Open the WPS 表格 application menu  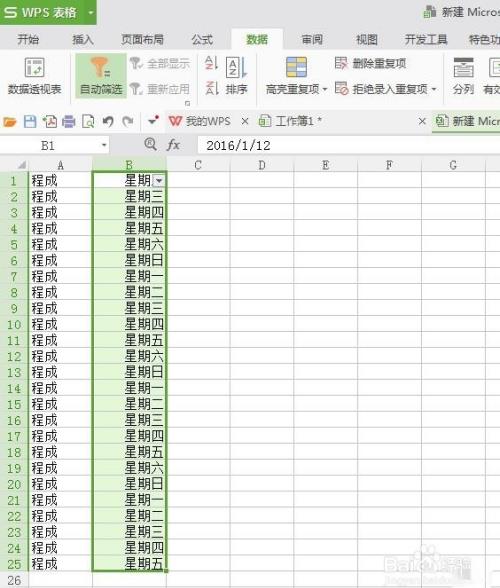[48, 12]
